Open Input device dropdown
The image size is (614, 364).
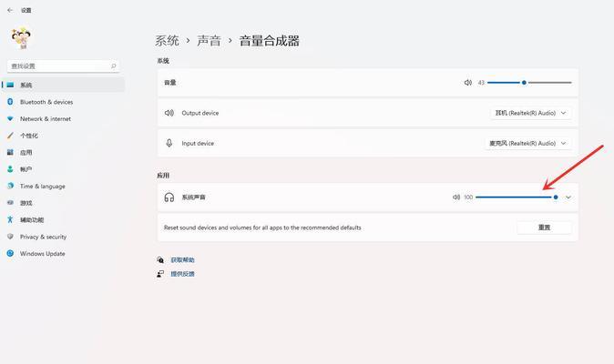(x=527, y=144)
